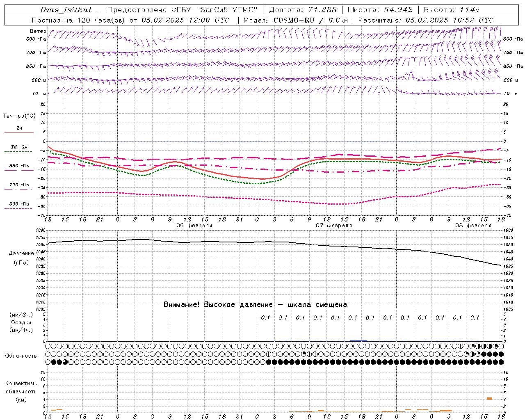This screenshot has width=525, height=420.
Task: Click the Модель COSMO-RU / 6.6км label
Action: coord(295,20)
